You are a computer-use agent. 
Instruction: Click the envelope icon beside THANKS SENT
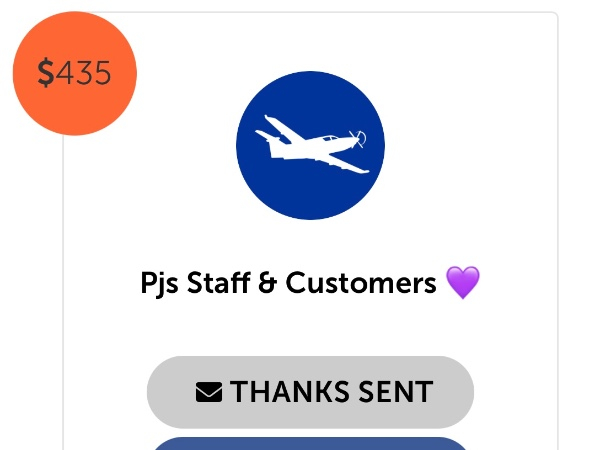coord(209,392)
